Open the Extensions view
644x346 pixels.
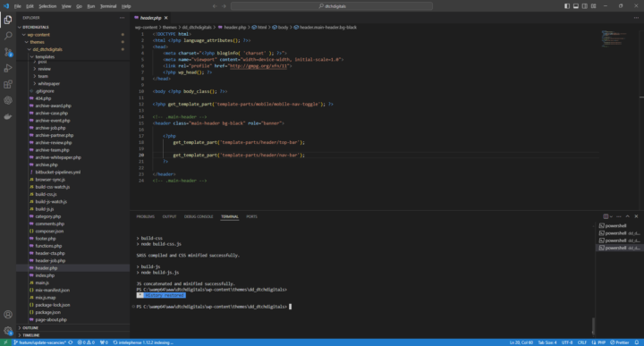pyautogui.click(x=8, y=84)
